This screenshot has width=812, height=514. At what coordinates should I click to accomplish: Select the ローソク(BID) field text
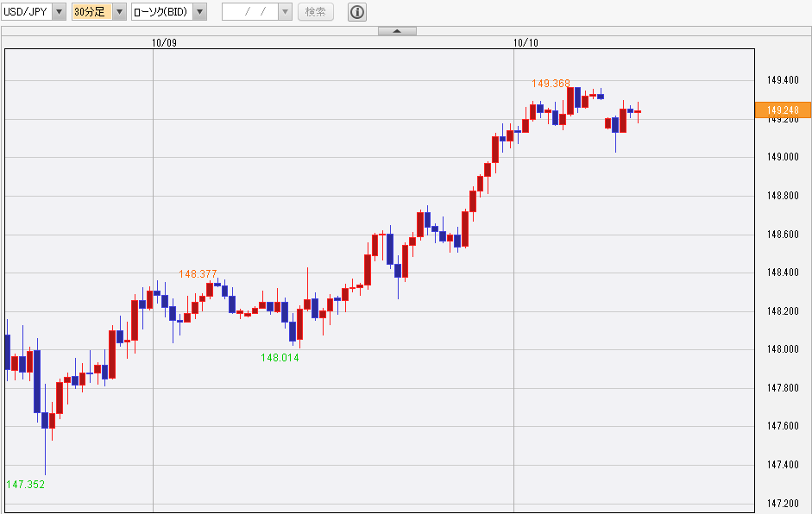pos(161,11)
